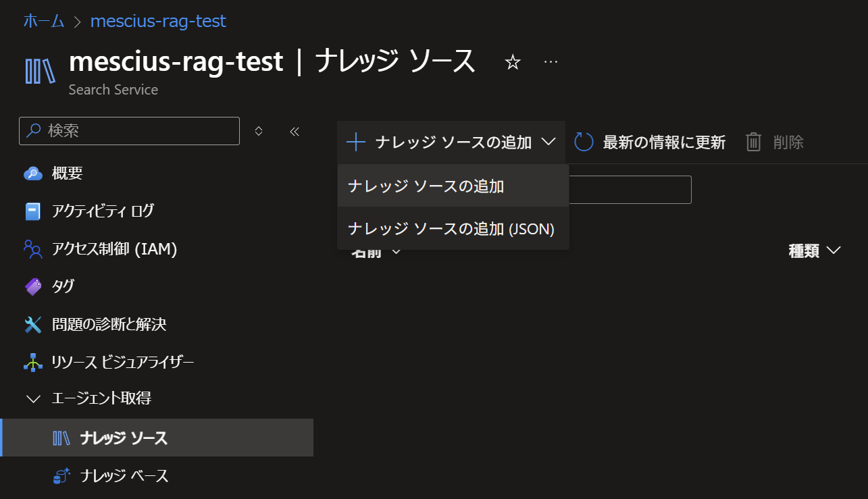Viewport: 868px width, 499px height.
Task: Open アクセス制御 (IAM) via its icon
Action: tap(32, 248)
